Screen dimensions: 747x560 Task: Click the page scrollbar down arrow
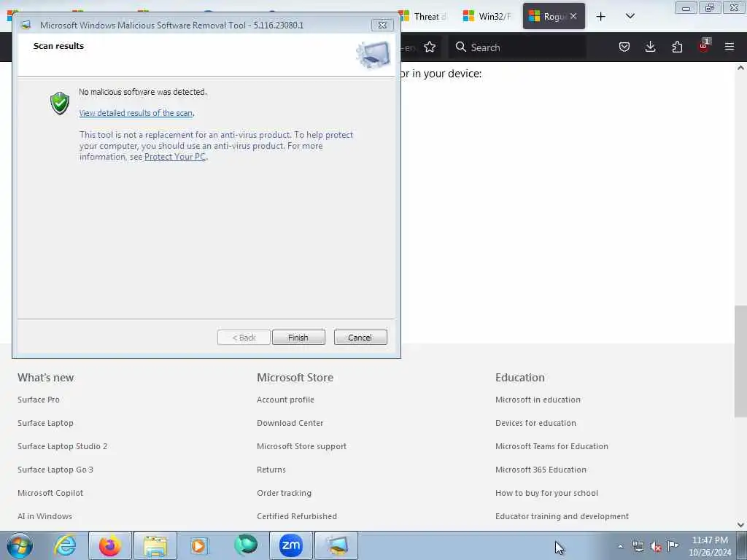point(741,525)
